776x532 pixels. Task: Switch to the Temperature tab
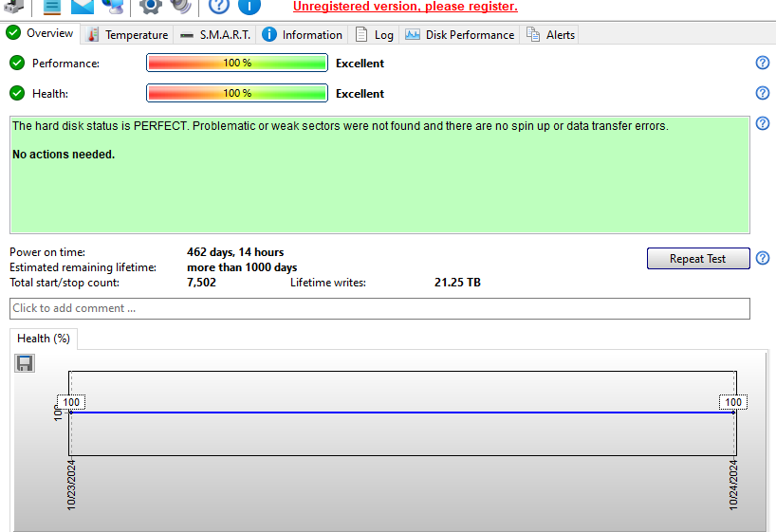(128, 35)
